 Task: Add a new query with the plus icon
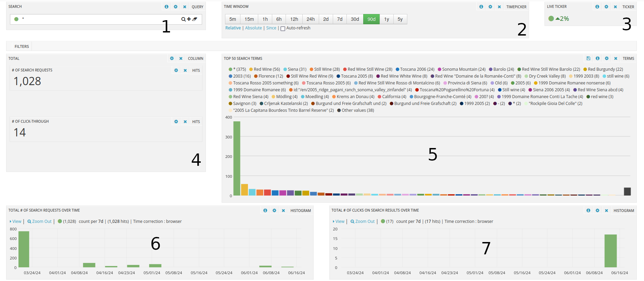pos(189,19)
